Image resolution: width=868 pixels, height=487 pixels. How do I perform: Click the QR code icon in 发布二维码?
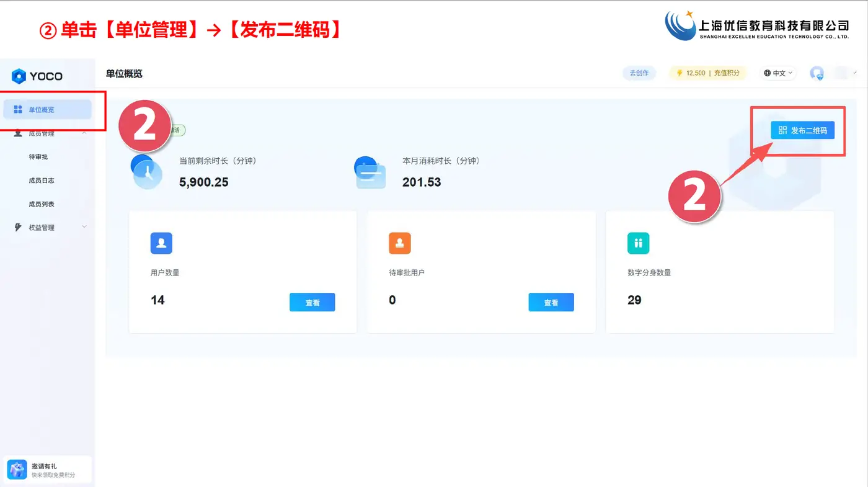point(782,130)
